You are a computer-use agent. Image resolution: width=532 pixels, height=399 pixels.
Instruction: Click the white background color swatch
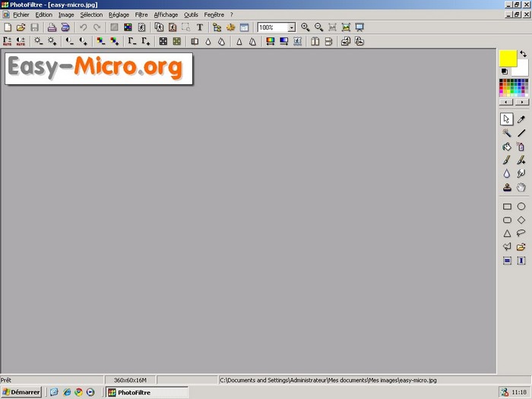pos(522,70)
